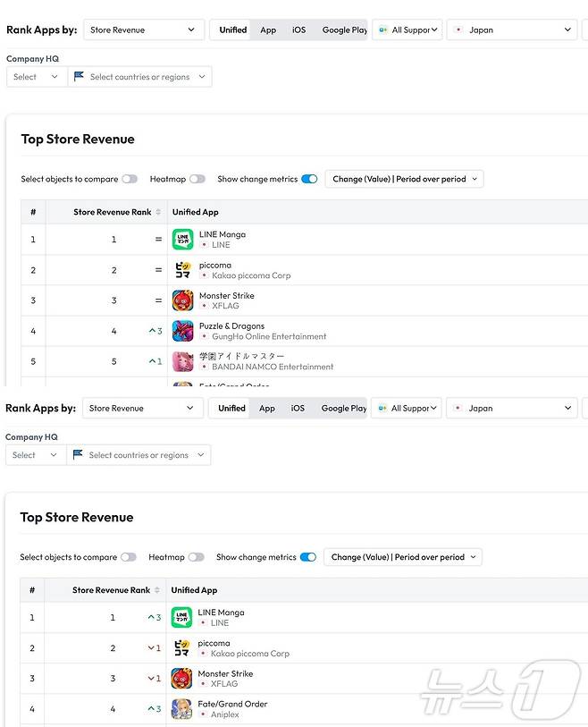Switch to iOS tab in upper panel

coord(298,30)
